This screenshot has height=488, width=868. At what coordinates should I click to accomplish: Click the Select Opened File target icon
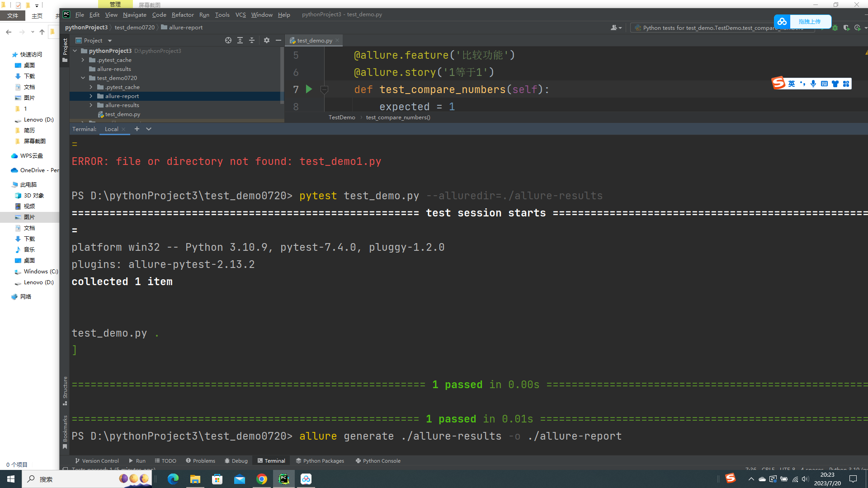point(228,40)
